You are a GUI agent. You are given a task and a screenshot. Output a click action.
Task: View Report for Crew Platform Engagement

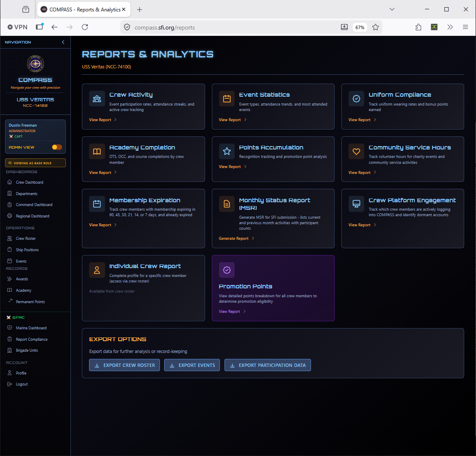point(362,225)
